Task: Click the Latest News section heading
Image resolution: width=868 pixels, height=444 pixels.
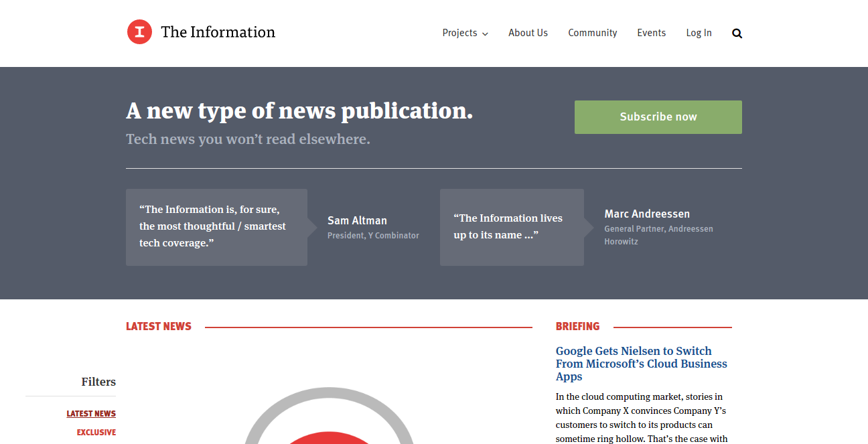Action: (159, 327)
